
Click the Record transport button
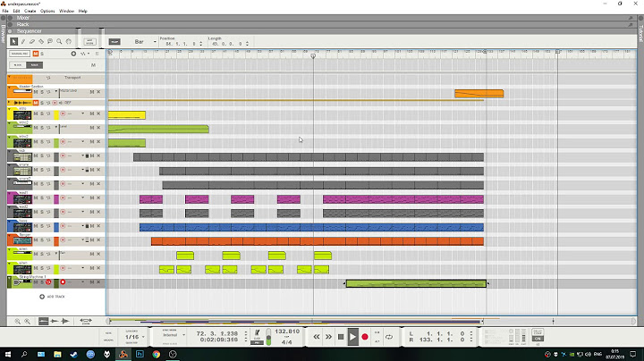coord(365,337)
